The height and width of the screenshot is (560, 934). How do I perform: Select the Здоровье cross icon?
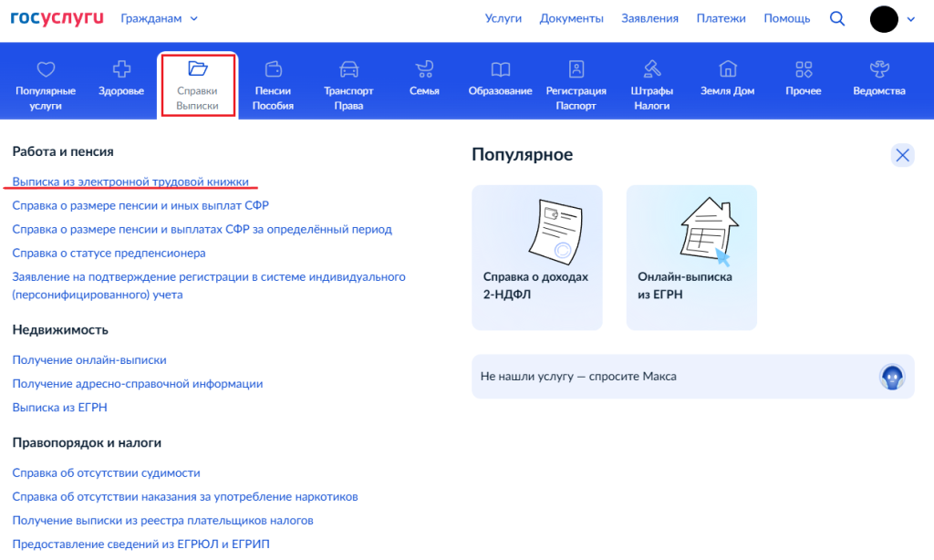coord(121,69)
